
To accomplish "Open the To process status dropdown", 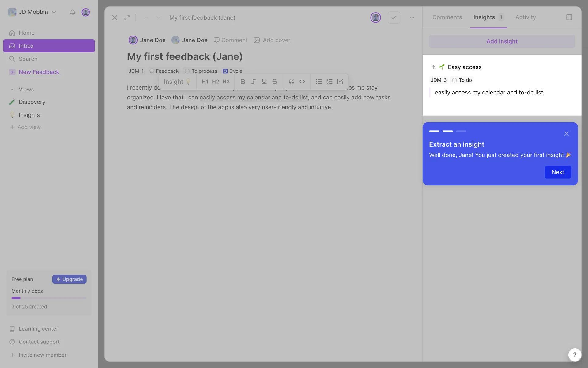I will (x=201, y=71).
